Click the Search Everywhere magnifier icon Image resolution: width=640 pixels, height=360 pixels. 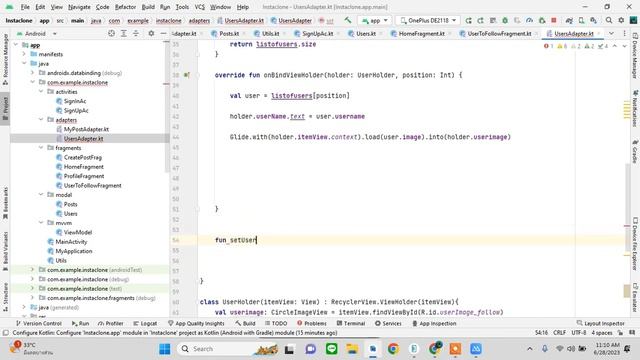[609, 20]
